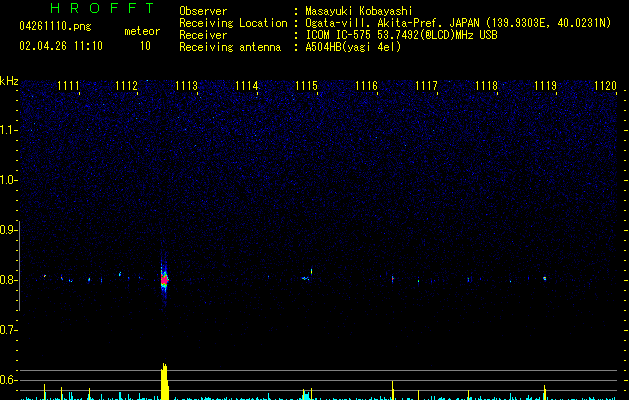Click the 1112 time axis label
Screen dimensions: 629x400
click(x=126, y=86)
